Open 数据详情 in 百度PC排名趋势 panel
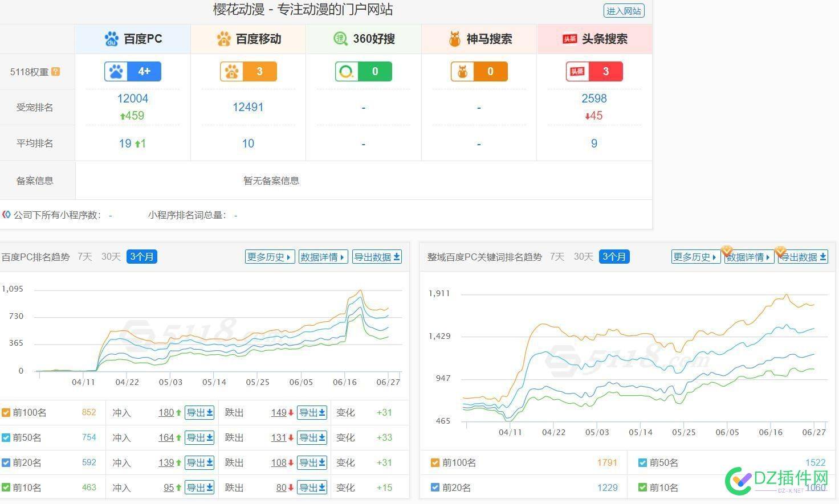This screenshot has width=839, height=504. pyautogui.click(x=323, y=257)
